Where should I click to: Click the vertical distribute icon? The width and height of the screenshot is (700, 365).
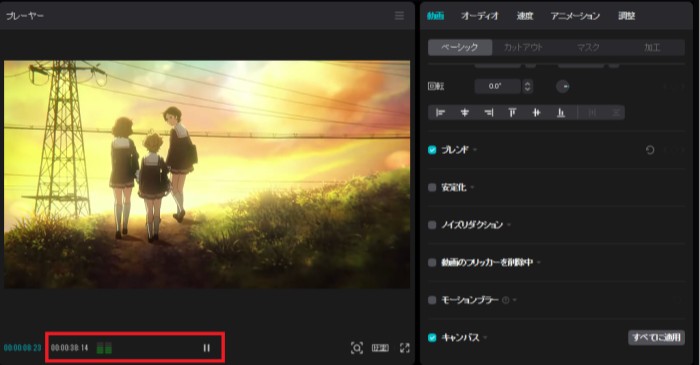pyautogui.click(x=616, y=113)
